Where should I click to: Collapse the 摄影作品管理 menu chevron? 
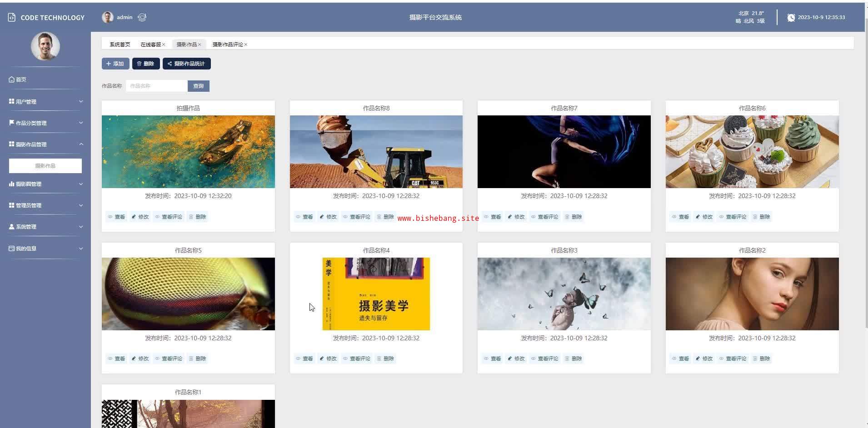point(81,144)
